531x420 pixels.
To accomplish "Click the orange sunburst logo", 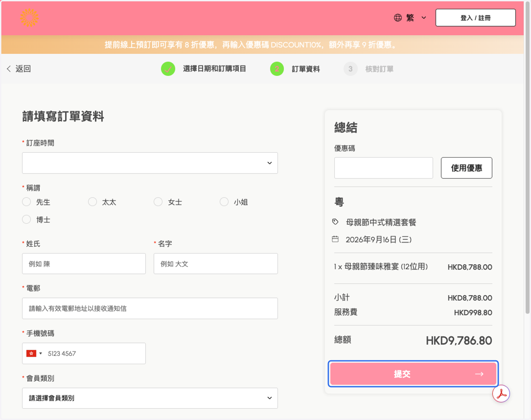I will [x=29, y=18].
